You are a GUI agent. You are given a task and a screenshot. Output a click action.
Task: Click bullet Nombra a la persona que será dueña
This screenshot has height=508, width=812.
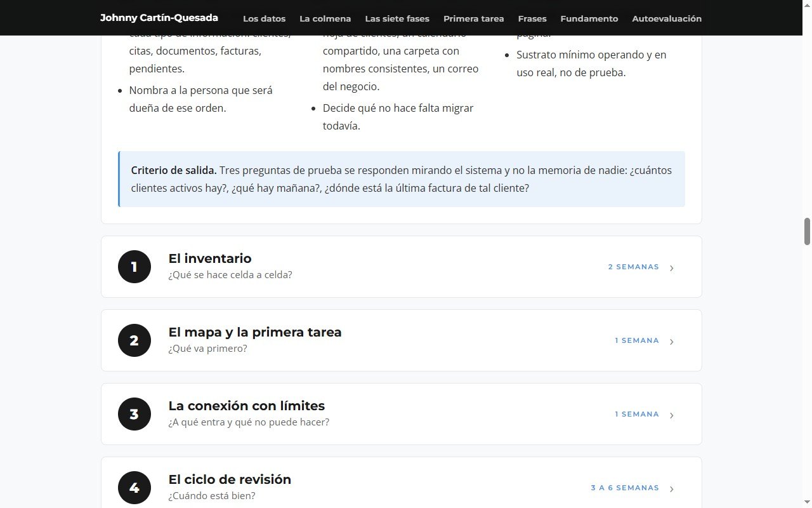(x=201, y=99)
